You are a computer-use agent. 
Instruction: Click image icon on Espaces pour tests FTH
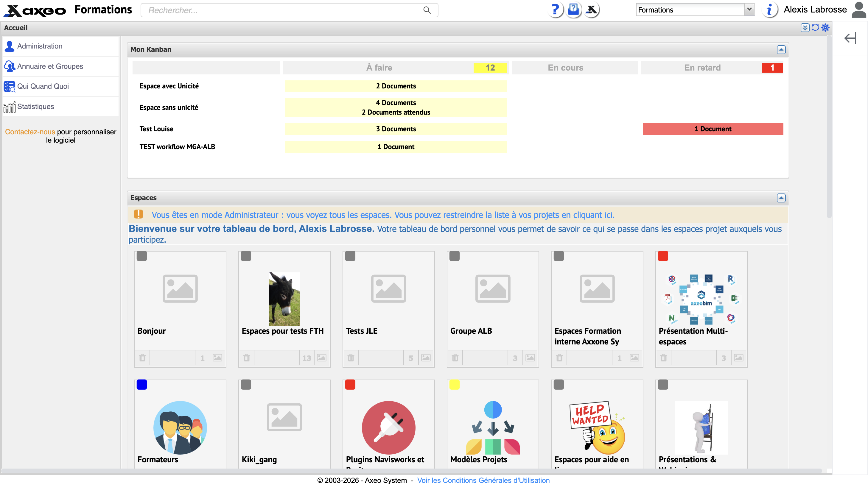pos(321,358)
